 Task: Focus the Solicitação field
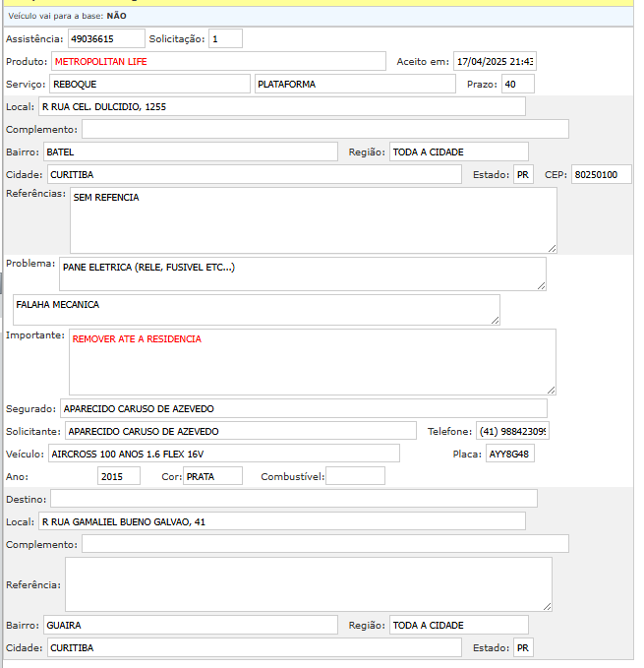[x=225, y=38]
